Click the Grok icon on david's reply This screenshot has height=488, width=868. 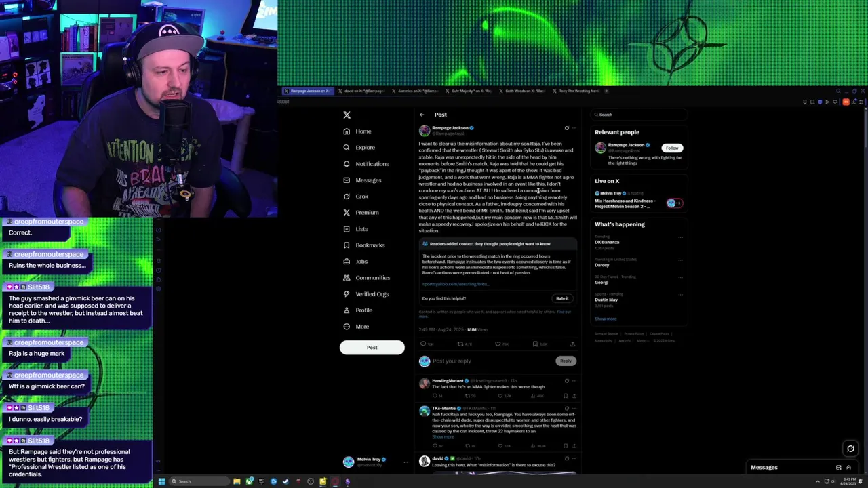coord(567,459)
